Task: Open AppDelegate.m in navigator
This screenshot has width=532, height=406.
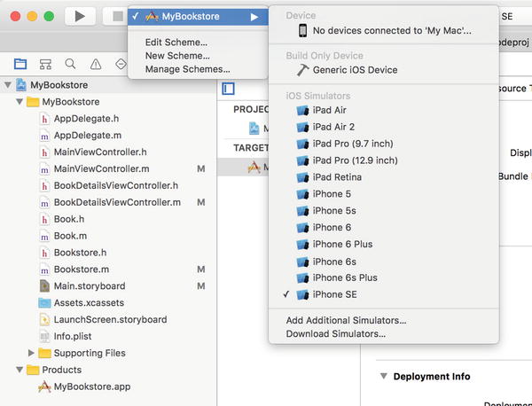Action: click(88, 136)
